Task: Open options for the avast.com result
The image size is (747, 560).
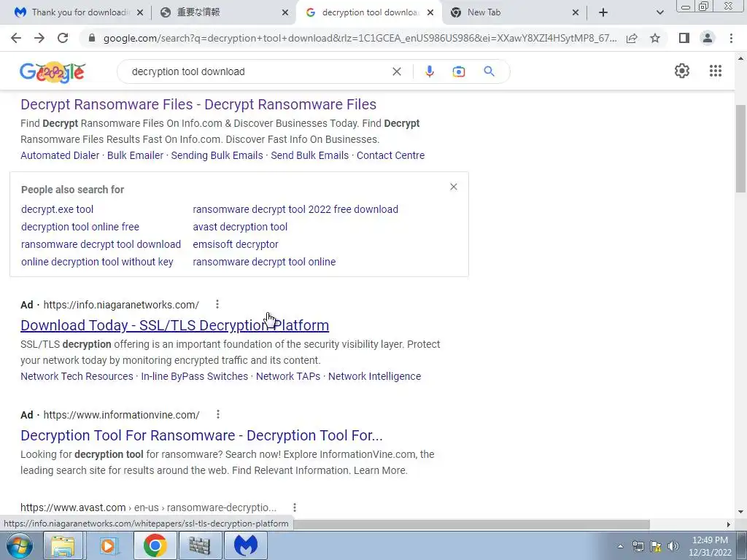Action: coord(295,507)
